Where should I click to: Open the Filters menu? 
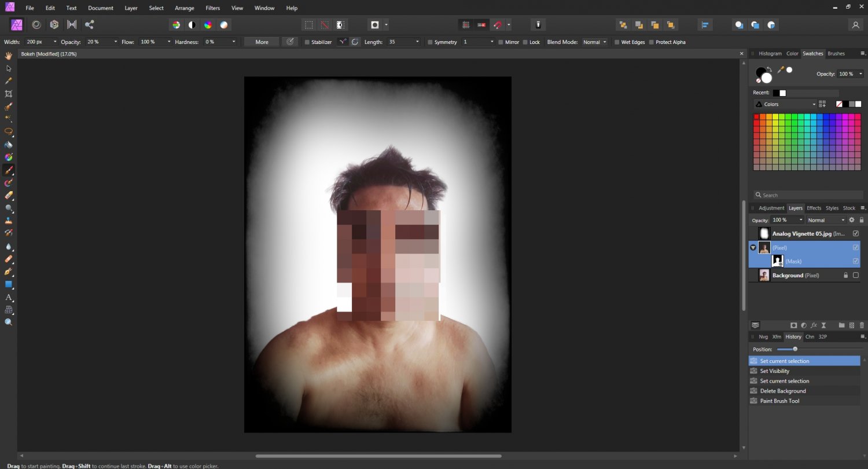[x=212, y=8]
